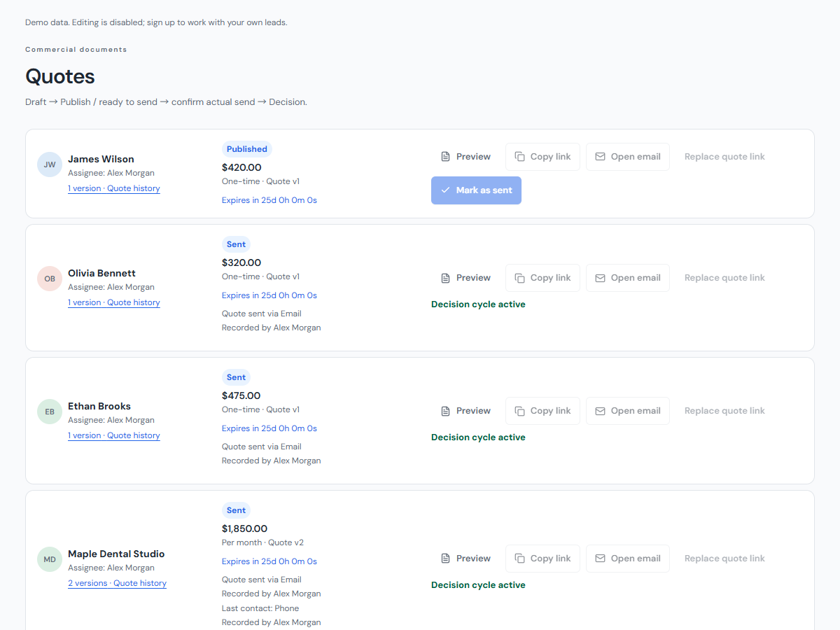Click the document icon in Olivia Bennett's Preview
This screenshot has height=630, width=840.
[445, 278]
